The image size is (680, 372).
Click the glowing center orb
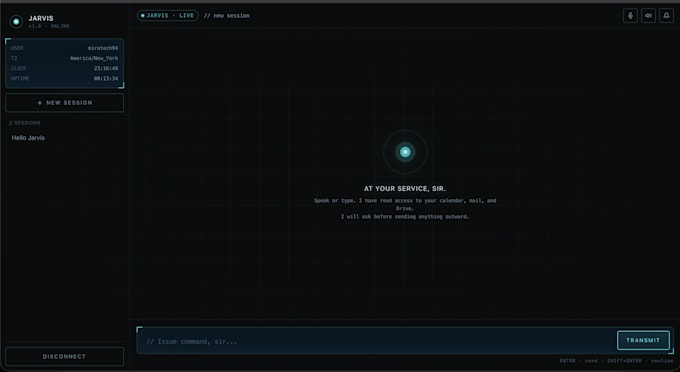405,152
